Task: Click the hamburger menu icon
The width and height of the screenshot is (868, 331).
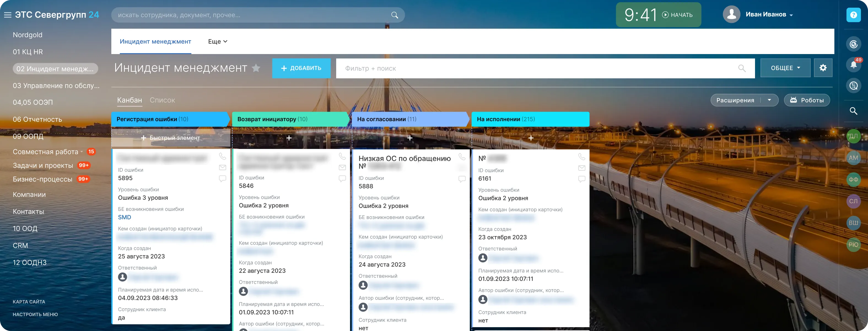Action: 7,15
